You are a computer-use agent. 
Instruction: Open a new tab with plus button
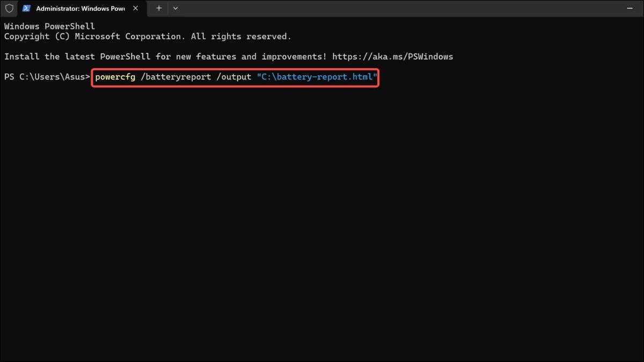point(159,9)
